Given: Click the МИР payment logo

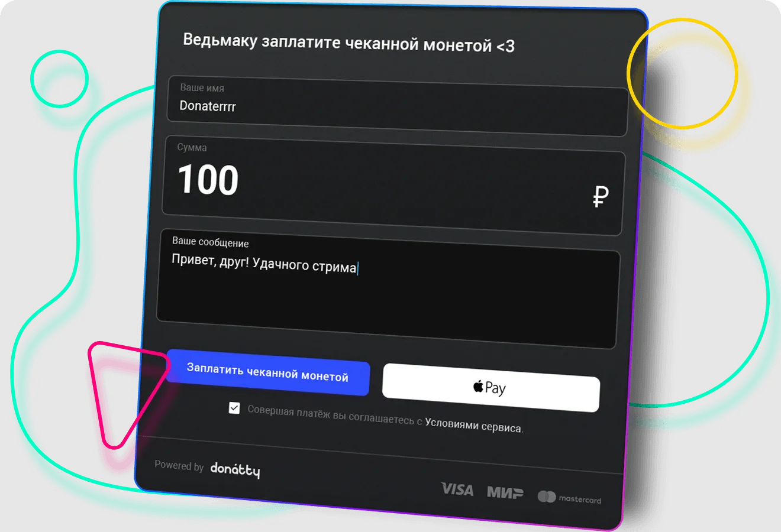Looking at the screenshot, I should tap(505, 492).
